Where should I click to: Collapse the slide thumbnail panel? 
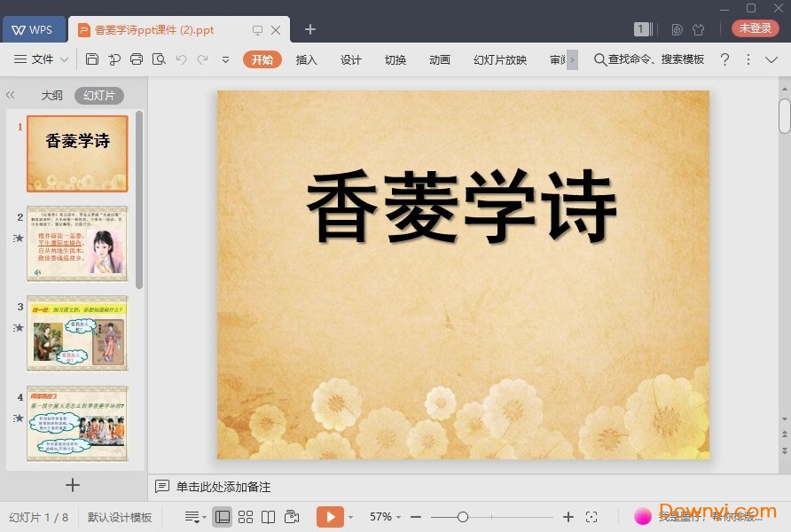point(11,95)
